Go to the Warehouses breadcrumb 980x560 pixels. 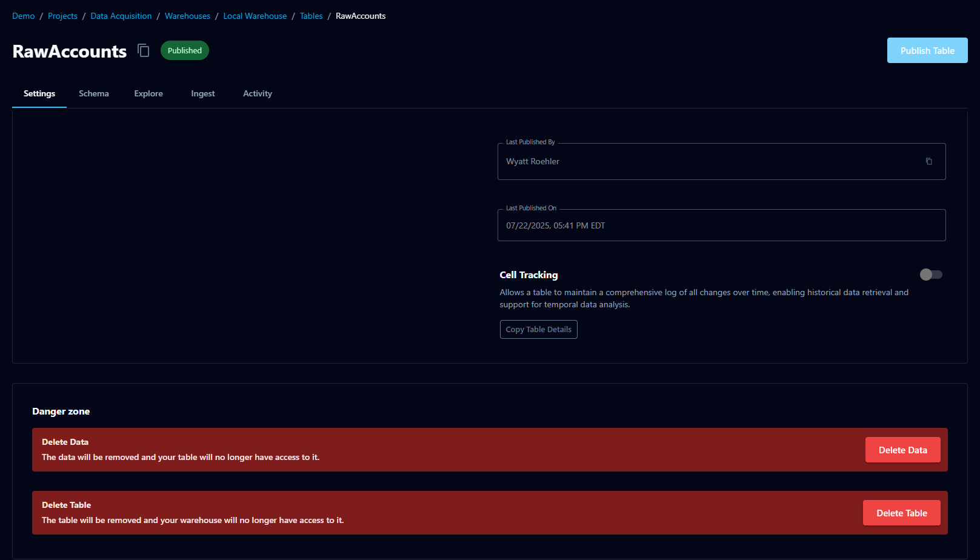(x=187, y=16)
